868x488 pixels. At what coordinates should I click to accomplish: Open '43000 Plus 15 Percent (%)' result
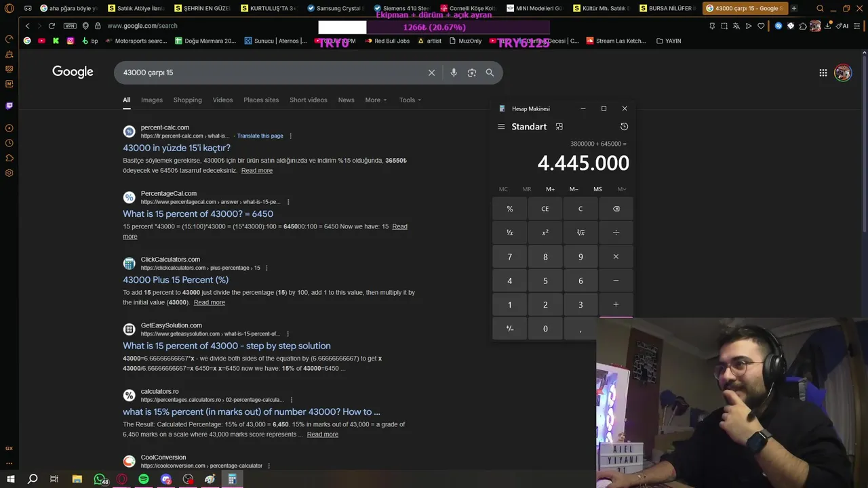coord(176,279)
